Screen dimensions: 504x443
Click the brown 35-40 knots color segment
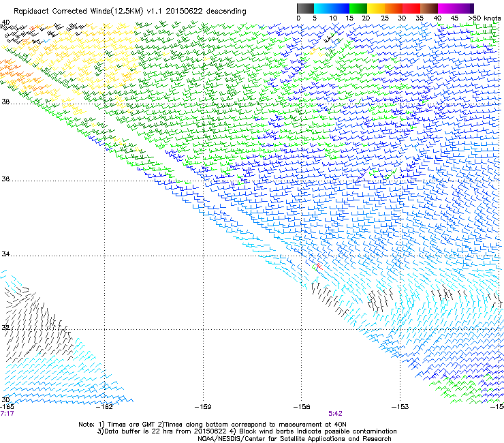429,8
